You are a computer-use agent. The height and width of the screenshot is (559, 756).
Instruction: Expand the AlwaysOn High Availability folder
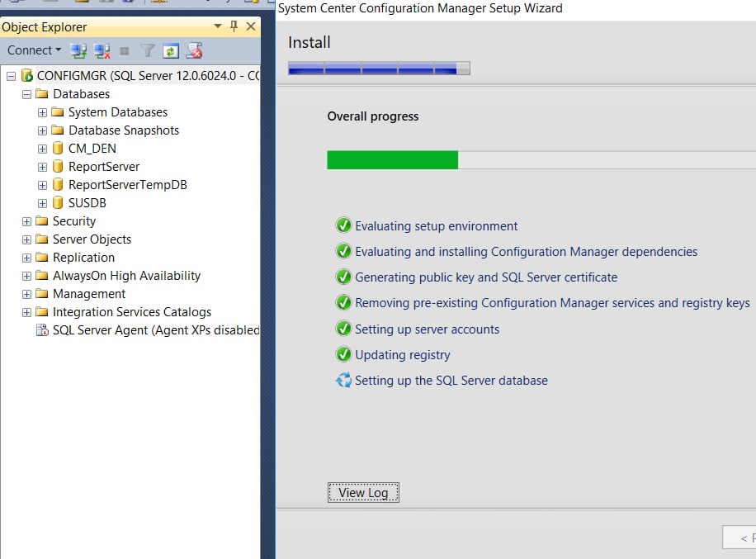26,276
